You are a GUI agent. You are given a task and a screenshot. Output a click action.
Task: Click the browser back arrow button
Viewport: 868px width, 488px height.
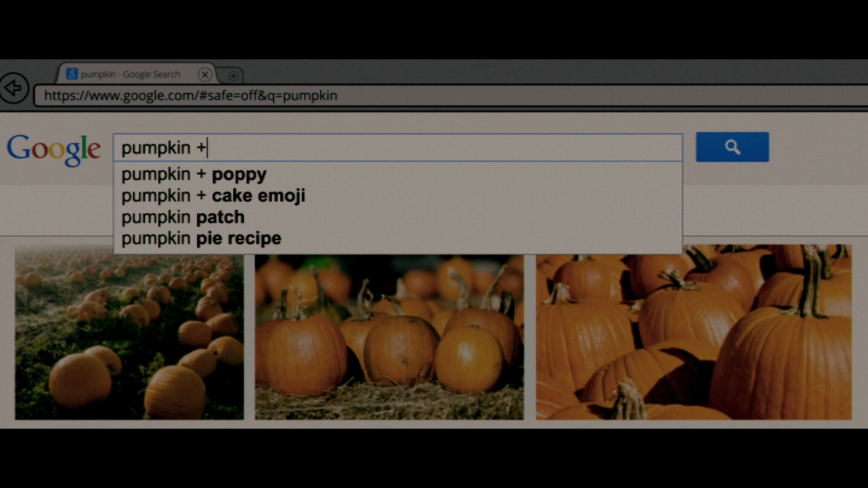pos(14,88)
